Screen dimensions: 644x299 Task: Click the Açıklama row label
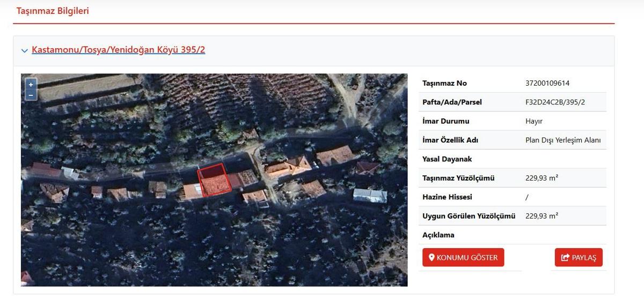[438, 235]
